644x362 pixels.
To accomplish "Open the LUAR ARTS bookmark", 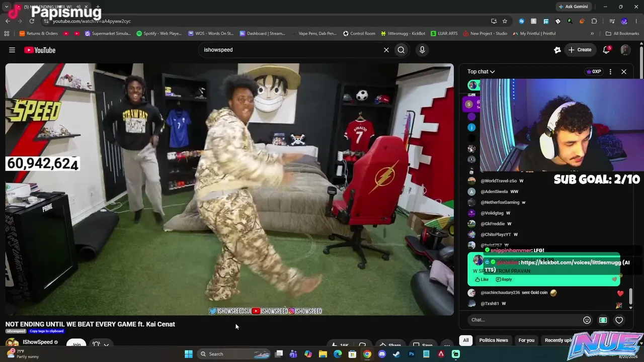I will 444,34.
